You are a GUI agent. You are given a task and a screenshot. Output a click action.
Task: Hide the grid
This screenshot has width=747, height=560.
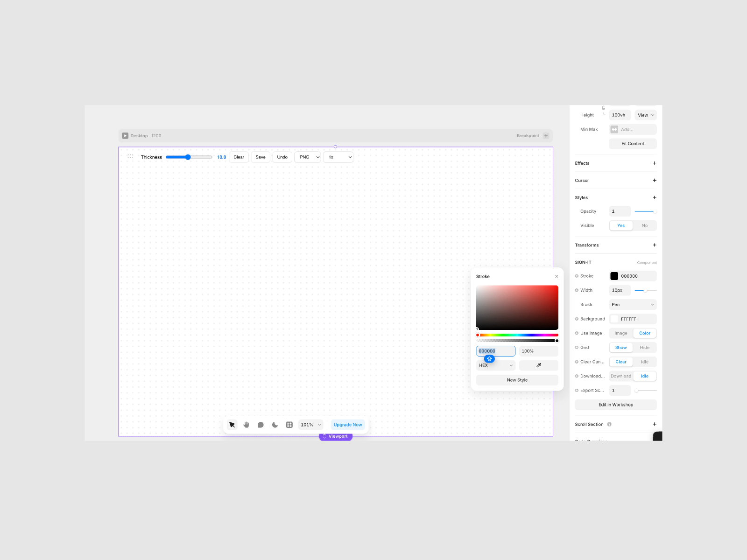click(x=644, y=348)
